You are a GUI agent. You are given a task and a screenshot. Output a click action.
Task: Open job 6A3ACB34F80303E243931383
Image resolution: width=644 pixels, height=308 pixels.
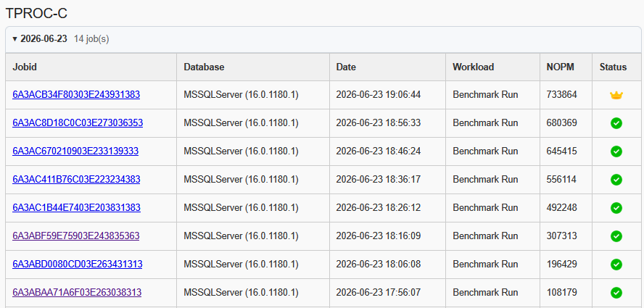tap(76, 94)
